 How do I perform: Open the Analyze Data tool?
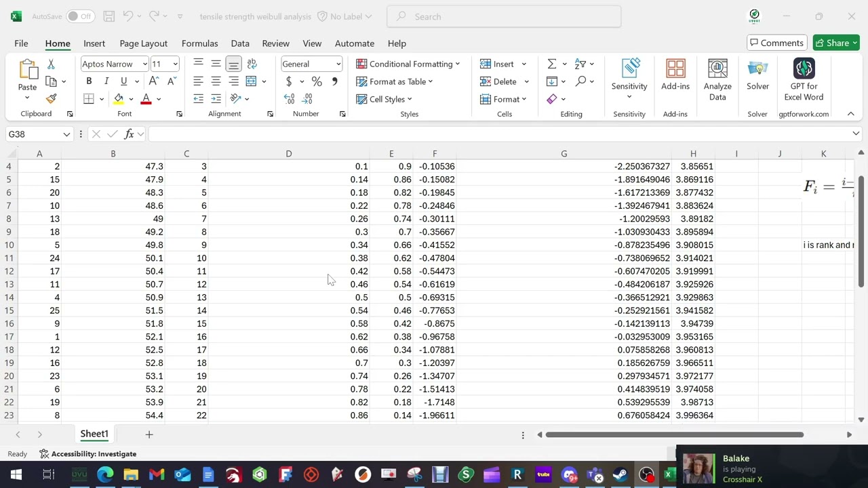pos(717,79)
